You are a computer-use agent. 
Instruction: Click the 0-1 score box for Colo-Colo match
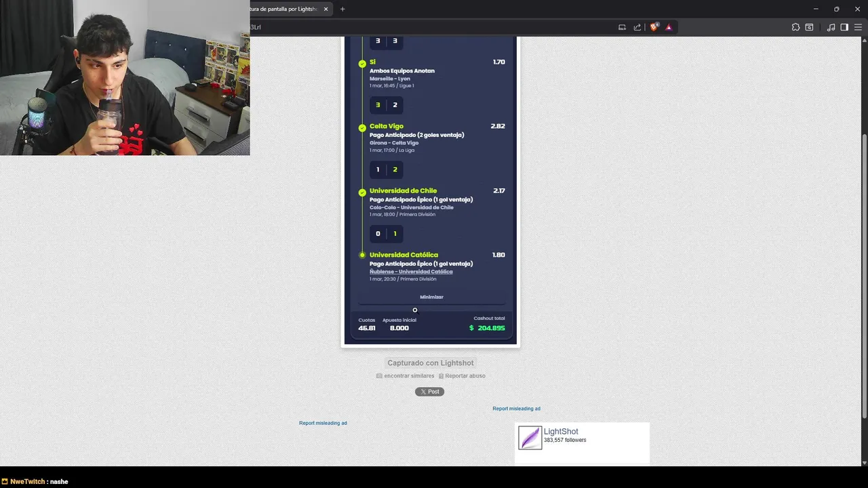tap(387, 234)
